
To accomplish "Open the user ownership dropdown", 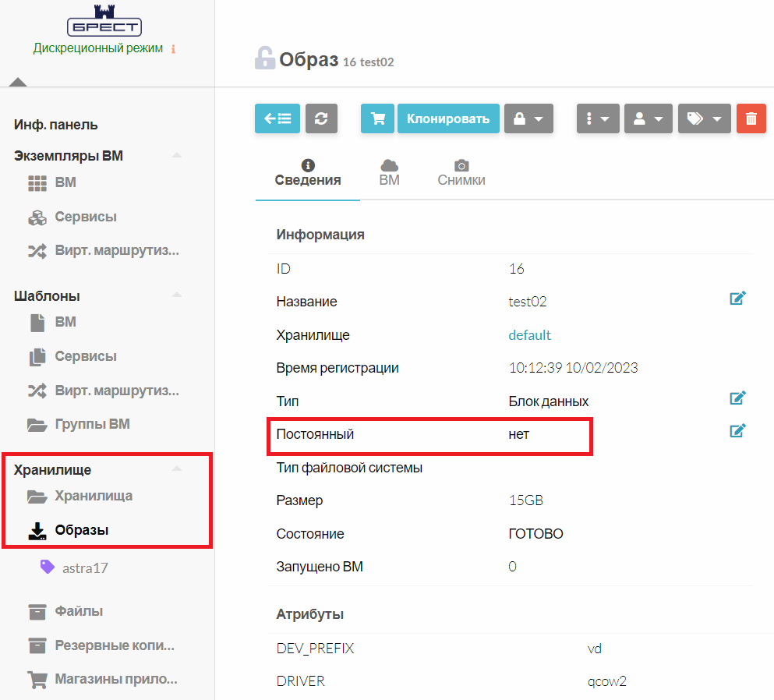I will (648, 118).
